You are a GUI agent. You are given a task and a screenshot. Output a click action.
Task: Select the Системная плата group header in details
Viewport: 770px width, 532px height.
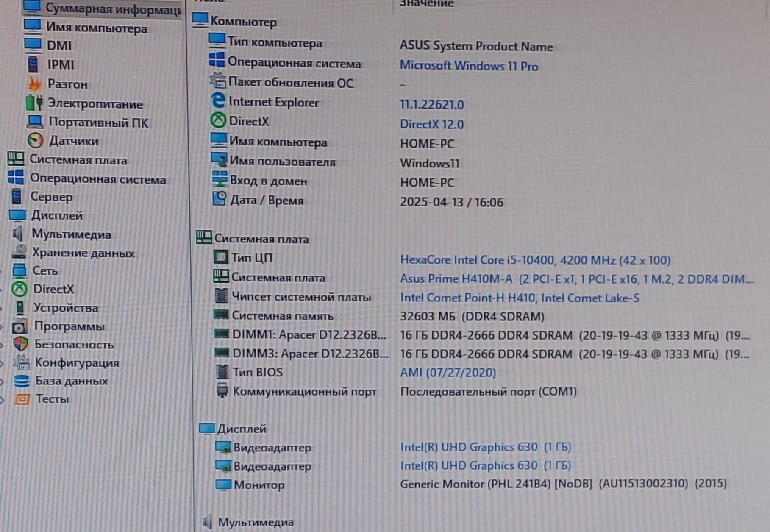click(252, 239)
